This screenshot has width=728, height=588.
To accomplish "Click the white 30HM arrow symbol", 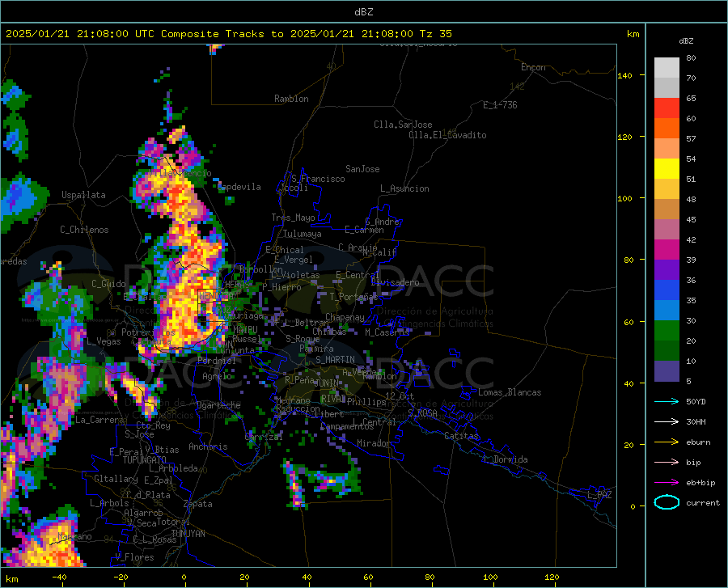I will coord(667,422).
